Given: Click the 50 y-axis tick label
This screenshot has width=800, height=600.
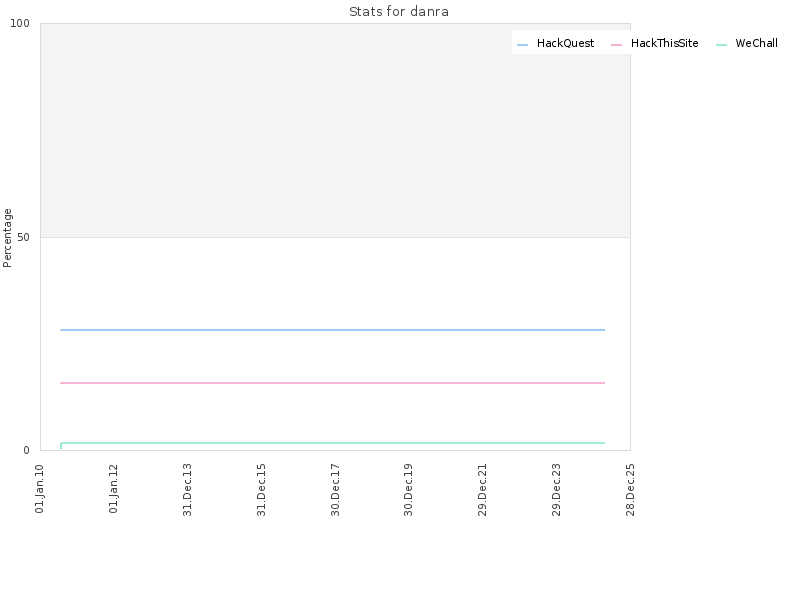Looking at the screenshot, I should 23,238.
